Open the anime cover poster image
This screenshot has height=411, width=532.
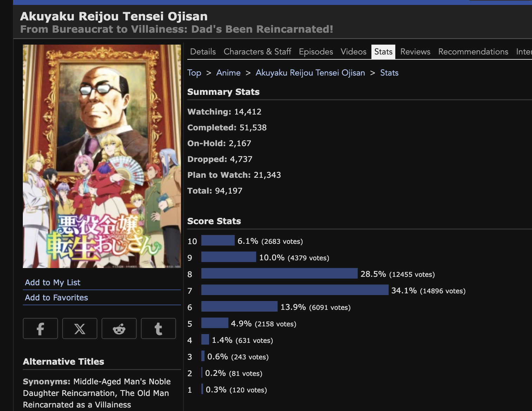point(102,156)
